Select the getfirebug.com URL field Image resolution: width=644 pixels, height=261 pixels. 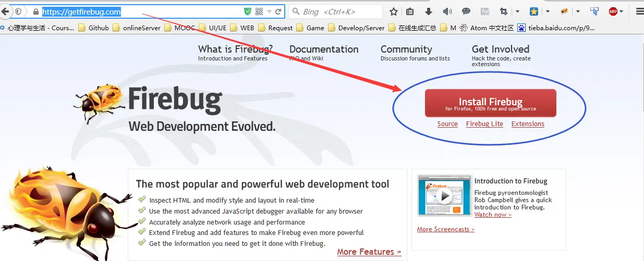(x=141, y=11)
